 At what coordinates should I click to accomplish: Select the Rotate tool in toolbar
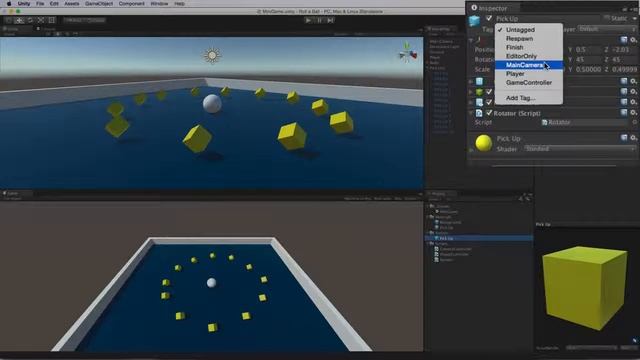point(30,20)
